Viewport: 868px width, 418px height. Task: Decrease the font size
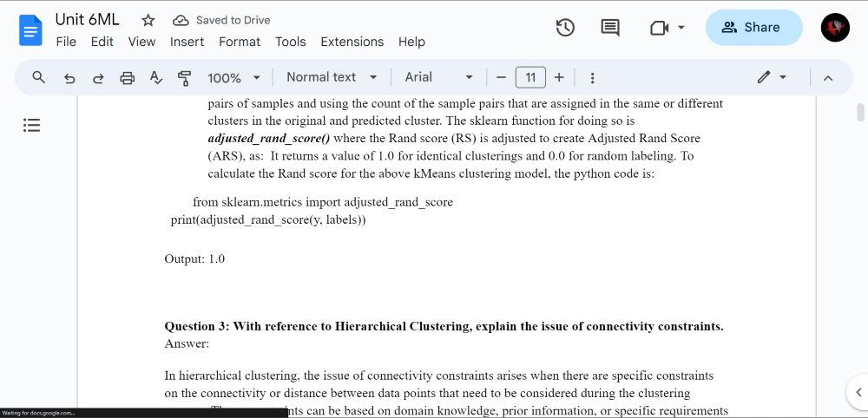(502, 77)
